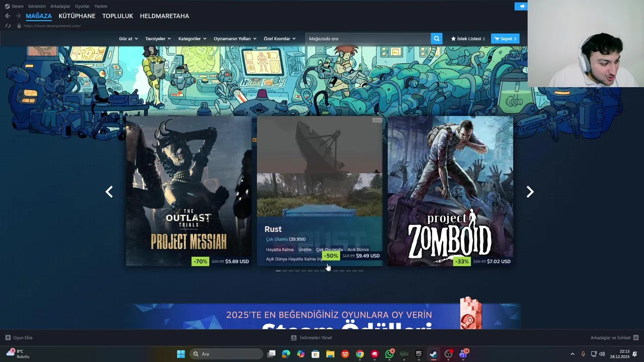Viewport: 644px width, 362px height.
Task: Open OBS Studio from the taskbar
Action: click(448, 354)
